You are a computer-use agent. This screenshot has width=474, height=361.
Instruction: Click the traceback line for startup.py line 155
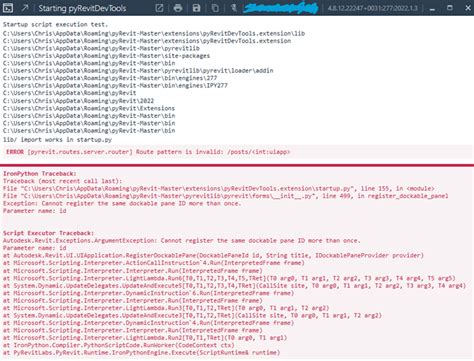tap(219, 188)
